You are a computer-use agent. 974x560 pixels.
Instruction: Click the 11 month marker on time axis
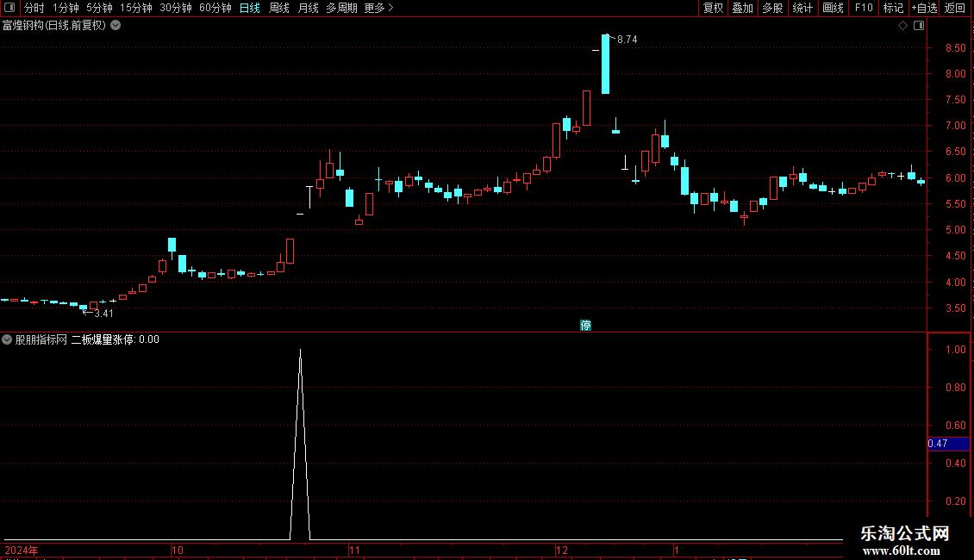coord(354,550)
